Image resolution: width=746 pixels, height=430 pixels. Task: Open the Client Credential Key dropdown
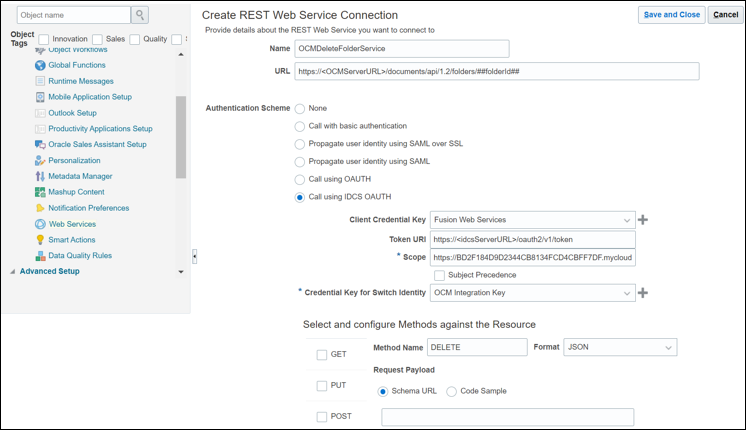coord(626,220)
